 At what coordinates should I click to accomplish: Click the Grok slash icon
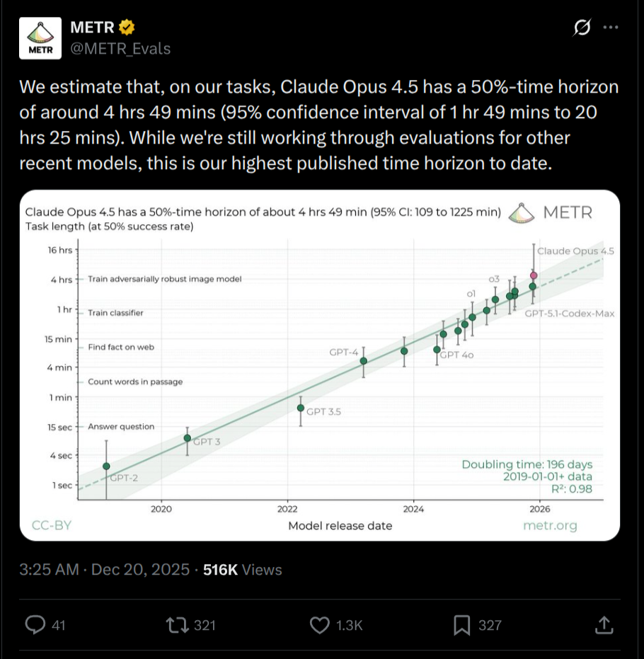pyautogui.click(x=582, y=28)
